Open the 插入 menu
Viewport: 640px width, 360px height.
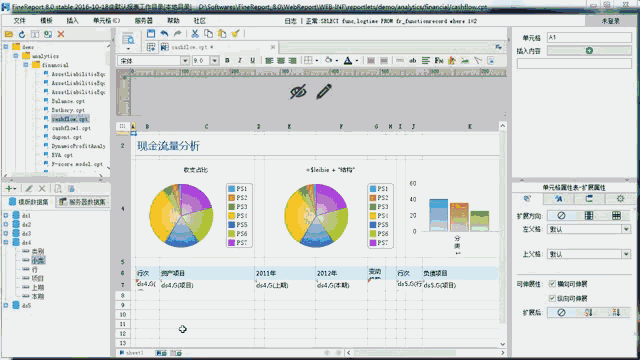click(x=72, y=21)
